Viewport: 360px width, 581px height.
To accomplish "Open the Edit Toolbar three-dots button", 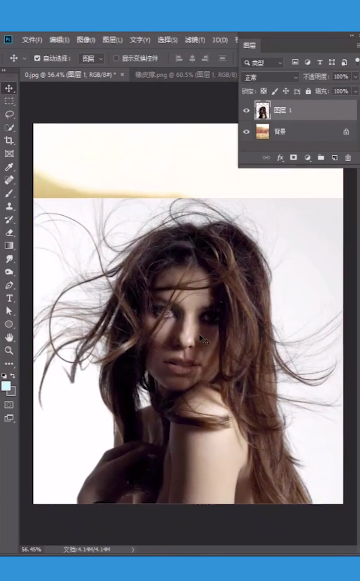I will [9, 363].
